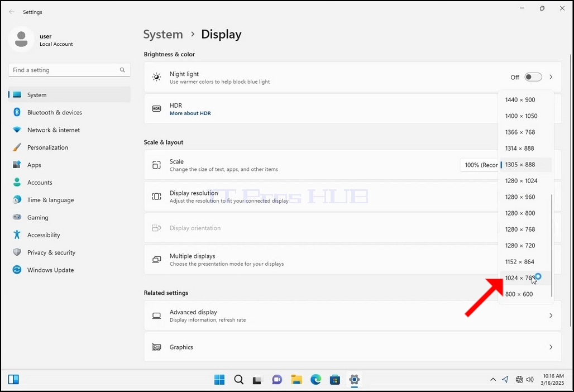The height and width of the screenshot is (392, 574).
Task: Open the Multiple displays row
Action: point(352,260)
